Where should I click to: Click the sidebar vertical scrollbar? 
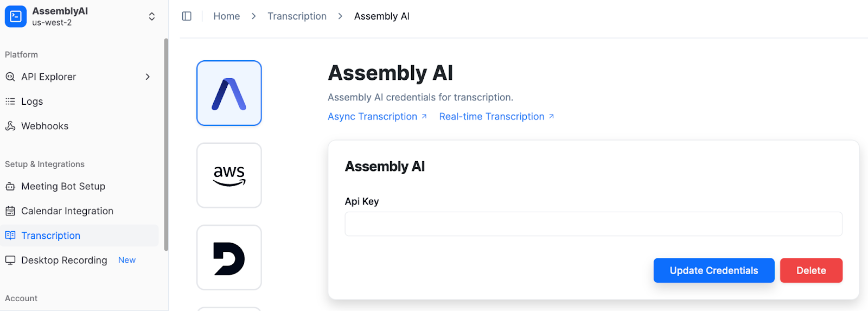[166, 144]
